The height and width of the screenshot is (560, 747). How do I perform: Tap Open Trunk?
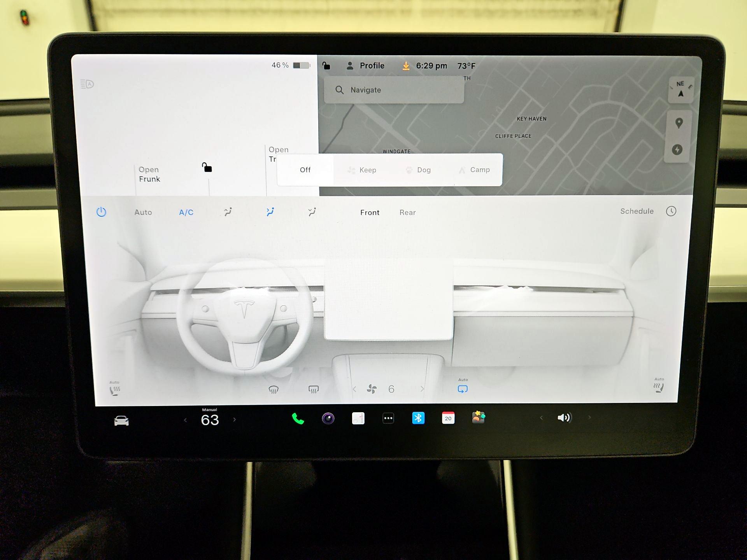pyautogui.click(x=278, y=154)
